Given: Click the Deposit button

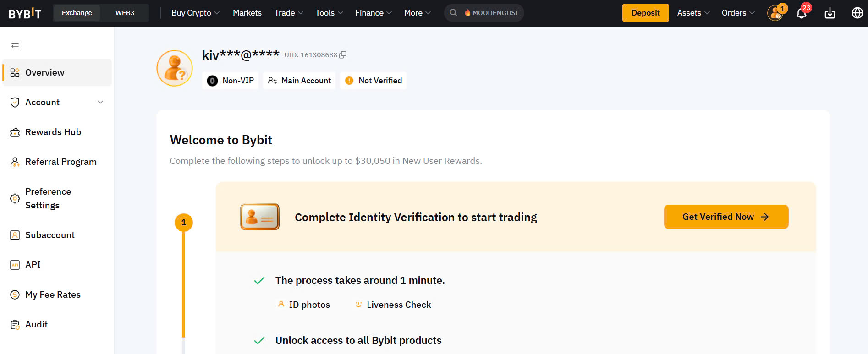Looking at the screenshot, I should [x=645, y=13].
